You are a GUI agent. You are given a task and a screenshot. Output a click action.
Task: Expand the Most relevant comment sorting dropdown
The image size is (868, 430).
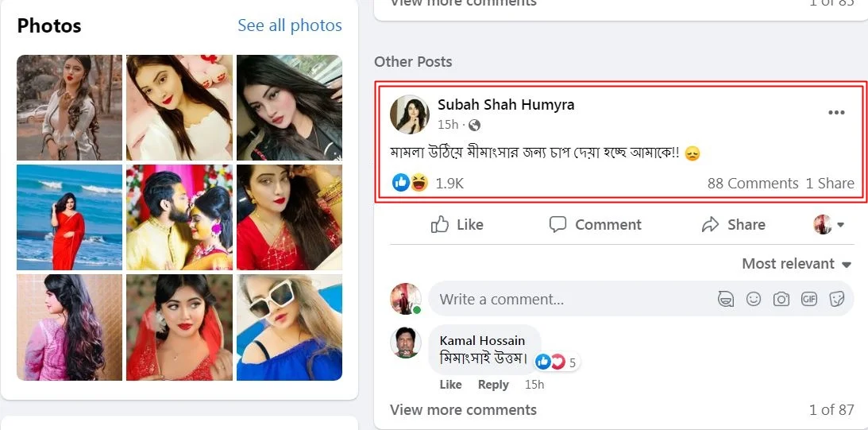coord(796,264)
